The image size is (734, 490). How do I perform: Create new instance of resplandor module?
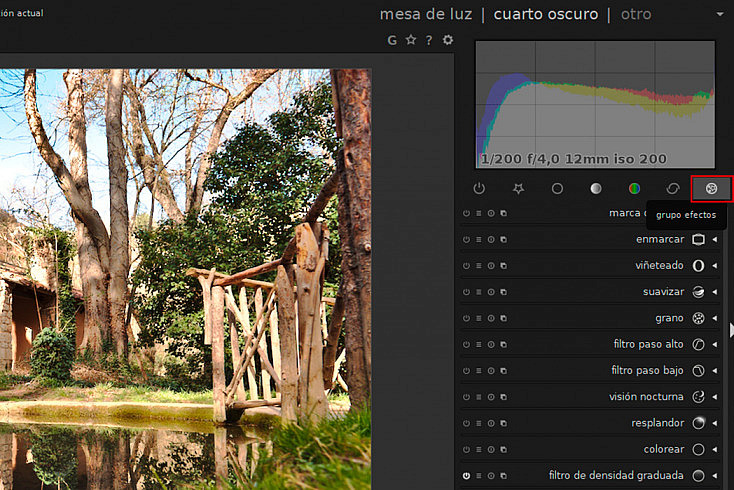(x=504, y=423)
